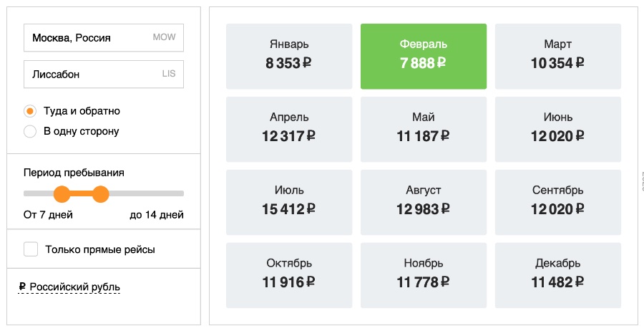Select the Февраль 7 888 ₽ tile
Viewport: 644px width, 331px height.
(423, 56)
